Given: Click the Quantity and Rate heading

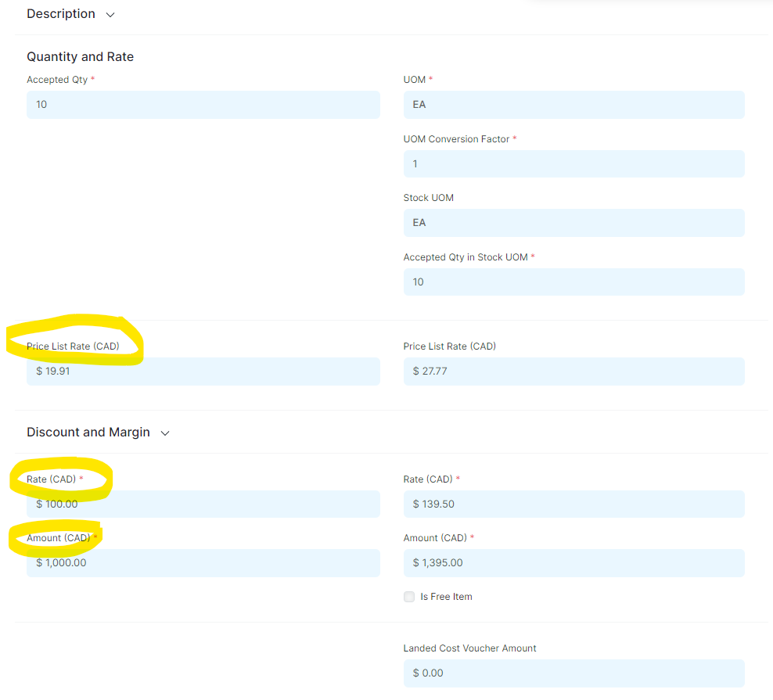Looking at the screenshot, I should coord(80,56).
